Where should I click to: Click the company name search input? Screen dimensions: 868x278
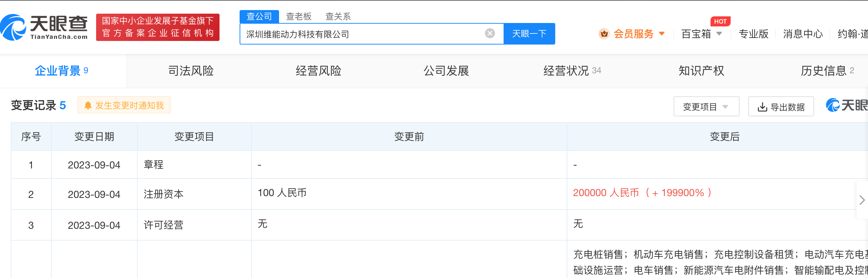[362, 34]
